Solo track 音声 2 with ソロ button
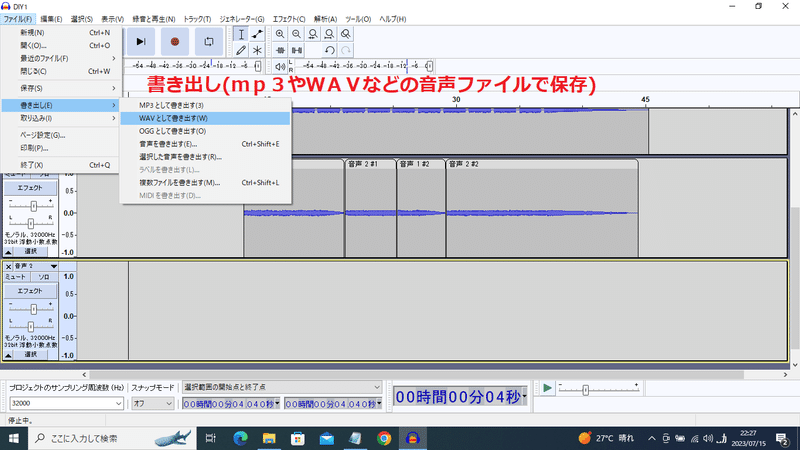The height and width of the screenshot is (450, 800). point(44,277)
